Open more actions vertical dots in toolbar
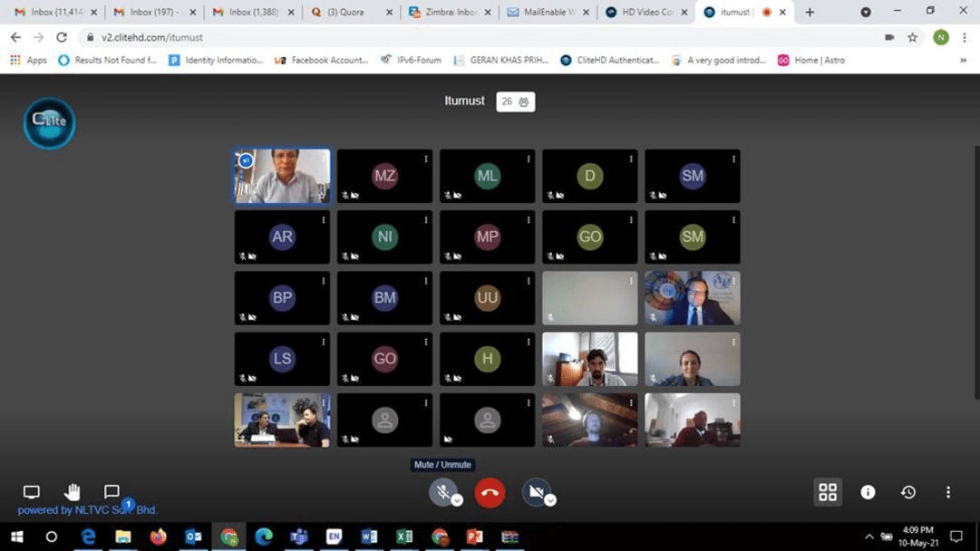980x551 pixels. tap(948, 492)
